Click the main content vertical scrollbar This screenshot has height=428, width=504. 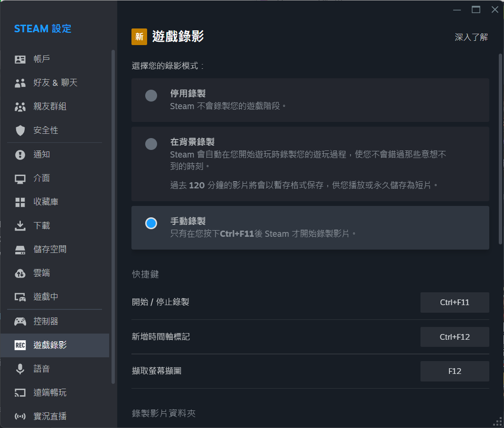click(500, 149)
